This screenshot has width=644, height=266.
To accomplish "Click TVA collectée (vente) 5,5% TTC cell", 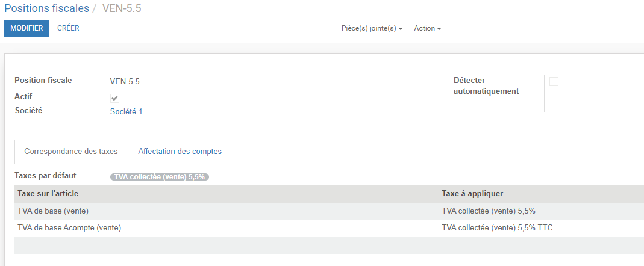I will click(498, 228).
